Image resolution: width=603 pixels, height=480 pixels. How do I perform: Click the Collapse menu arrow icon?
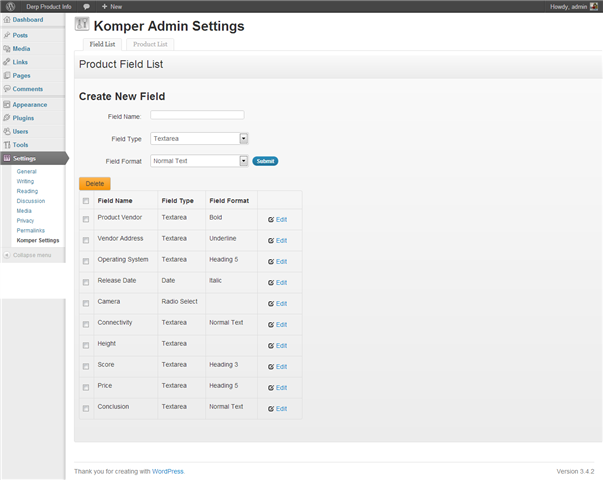click(7, 255)
